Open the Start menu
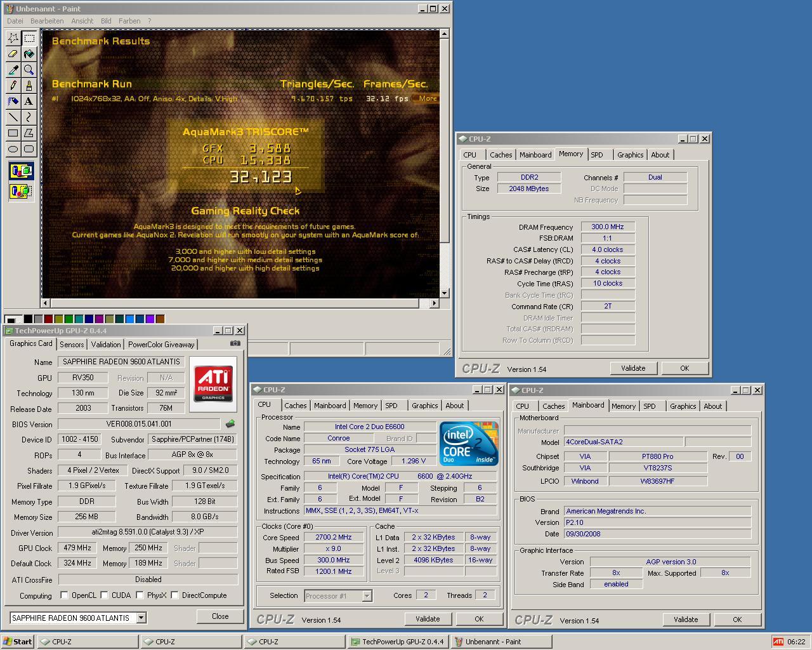The image size is (812, 650). [18, 642]
